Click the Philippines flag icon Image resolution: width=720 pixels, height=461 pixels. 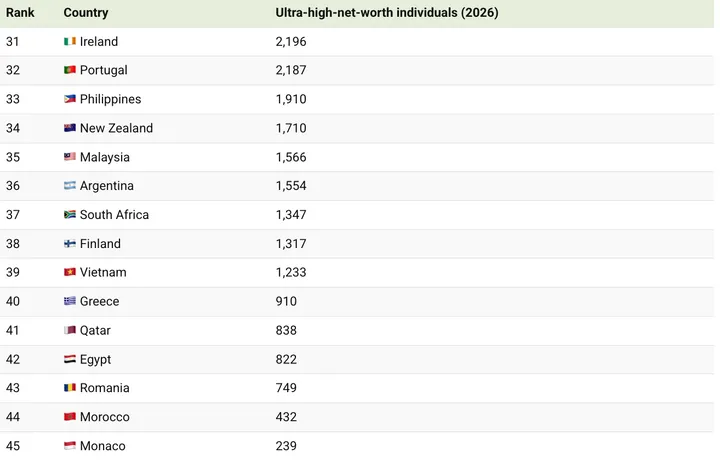[70, 99]
